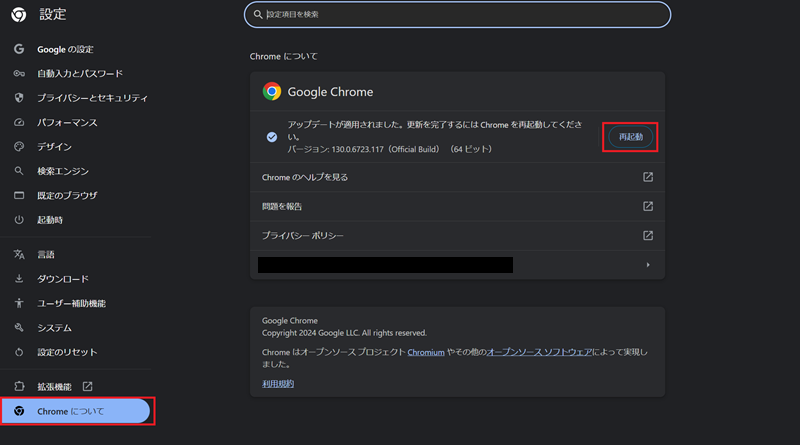Image resolution: width=800 pixels, height=445 pixels.
Task: Click the translate icon for 言語
Action: point(19,254)
